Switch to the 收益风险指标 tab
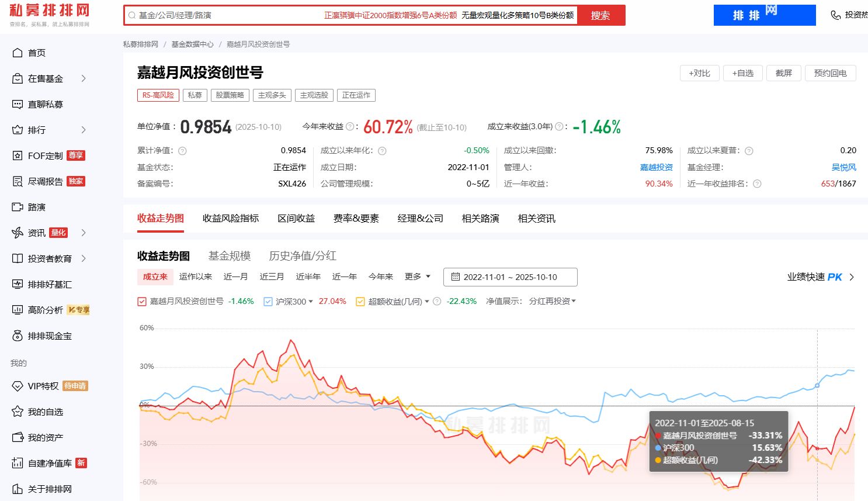Image resolution: width=868 pixels, height=501 pixels. tap(231, 218)
